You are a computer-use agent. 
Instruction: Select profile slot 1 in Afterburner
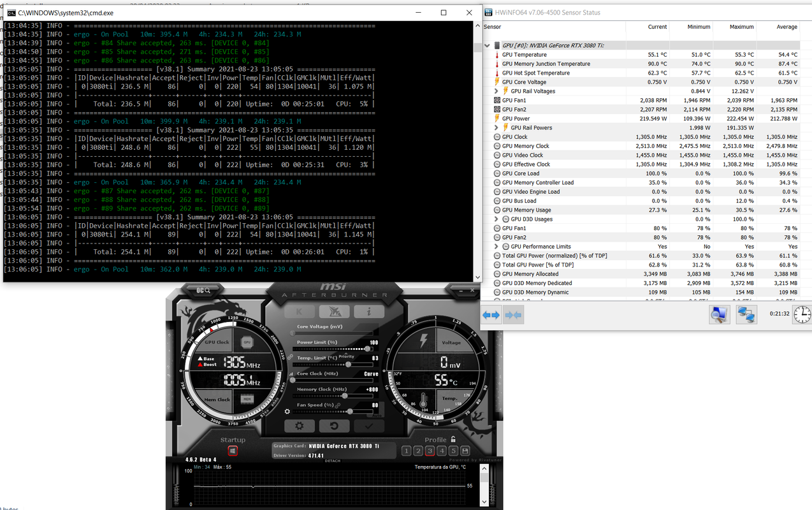(407, 451)
